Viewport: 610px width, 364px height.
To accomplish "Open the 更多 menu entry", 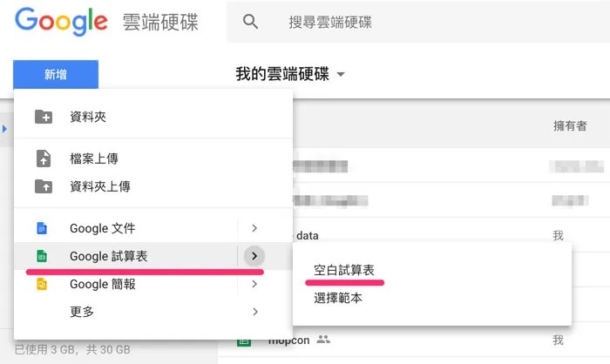I will pyautogui.click(x=153, y=312).
